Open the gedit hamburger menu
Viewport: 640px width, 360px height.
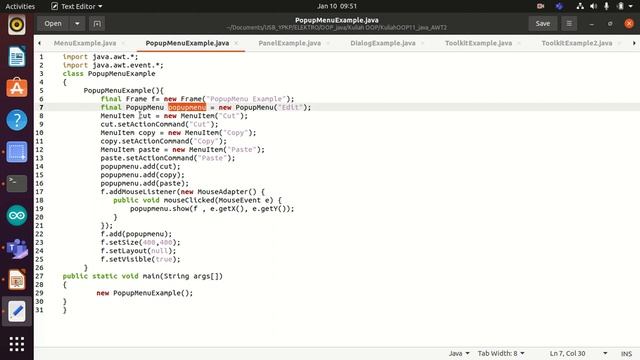569,24
